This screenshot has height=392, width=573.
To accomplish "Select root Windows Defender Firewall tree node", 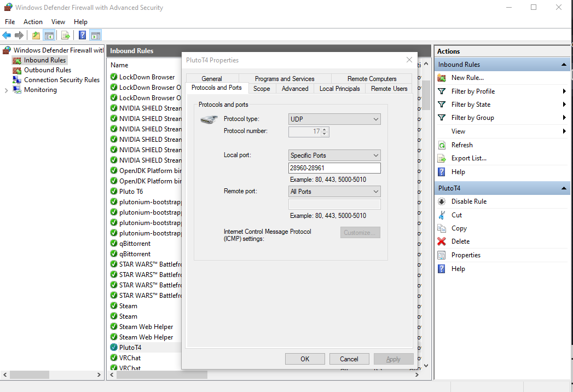I will [59, 50].
